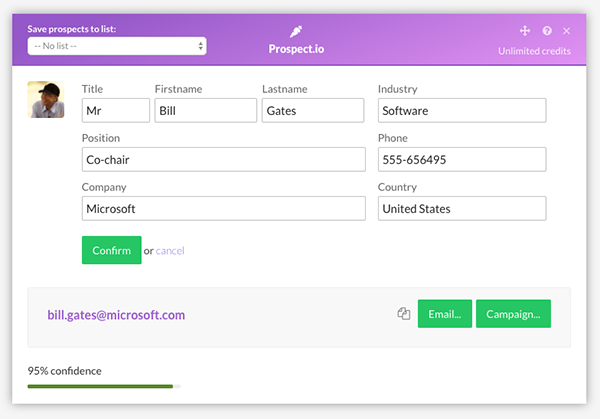Click the Unlimited credits text
The image size is (600, 419).
pyautogui.click(x=534, y=51)
